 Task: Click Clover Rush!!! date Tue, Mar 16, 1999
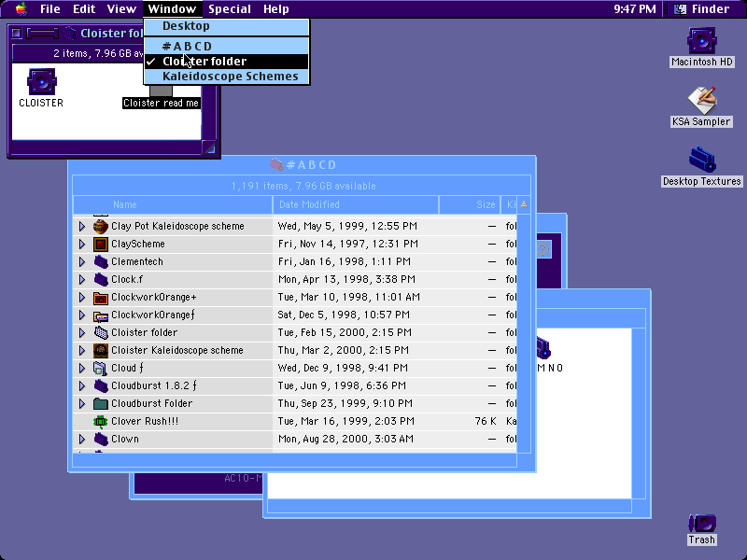click(x=345, y=422)
